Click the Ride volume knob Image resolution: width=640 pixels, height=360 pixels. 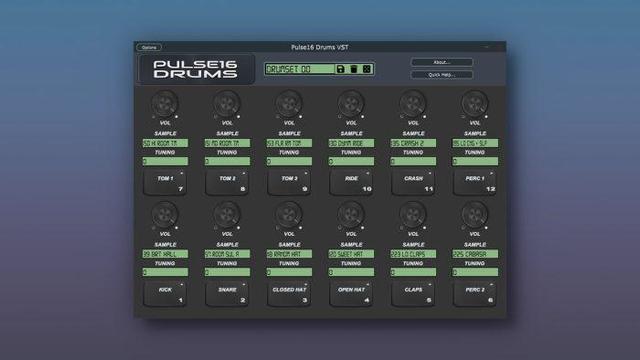point(351,104)
